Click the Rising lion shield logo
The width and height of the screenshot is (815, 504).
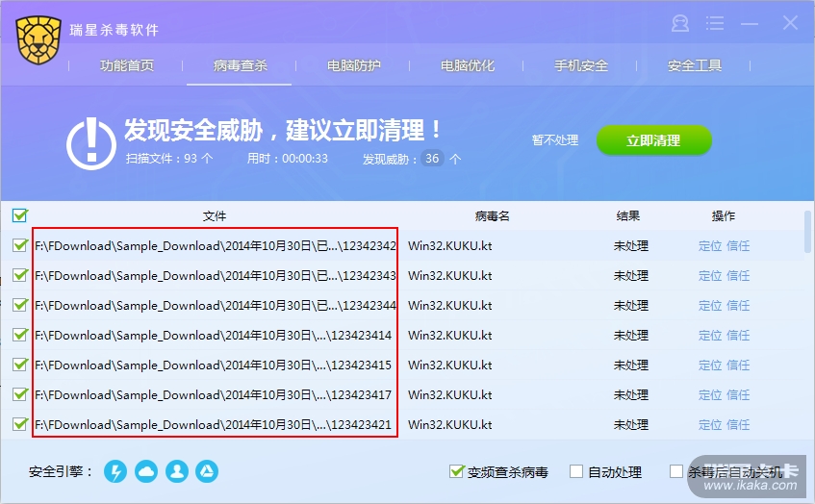point(38,40)
